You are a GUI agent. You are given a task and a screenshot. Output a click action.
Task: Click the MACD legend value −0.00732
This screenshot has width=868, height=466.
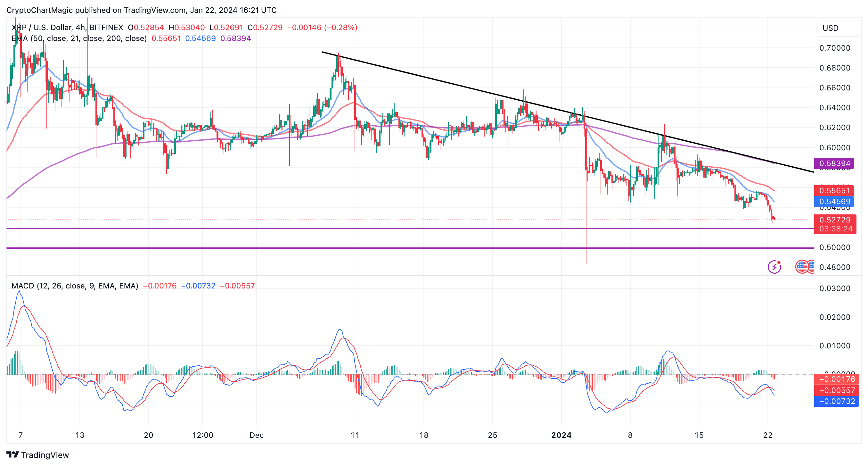click(x=198, y=286)
